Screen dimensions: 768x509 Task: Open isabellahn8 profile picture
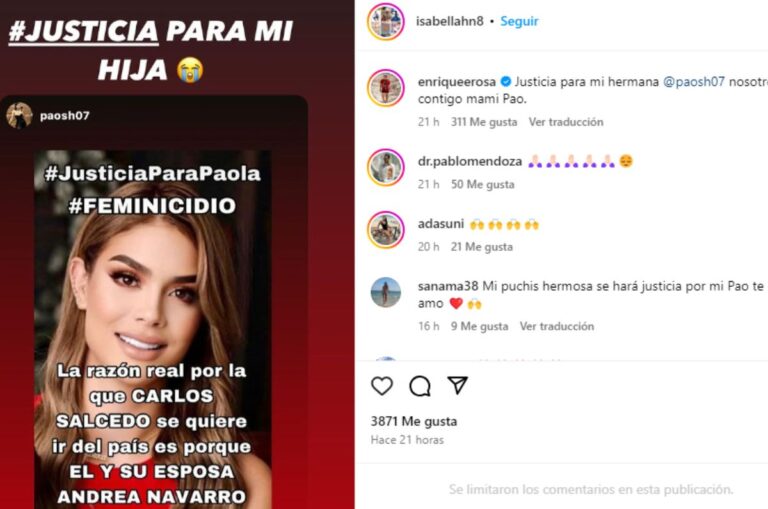(385, 21)
